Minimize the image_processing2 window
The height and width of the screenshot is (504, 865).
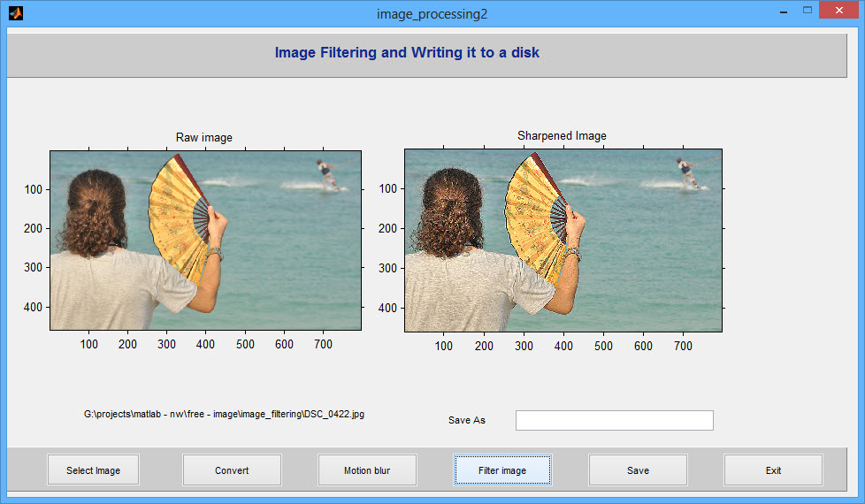[x=783, y=11]
